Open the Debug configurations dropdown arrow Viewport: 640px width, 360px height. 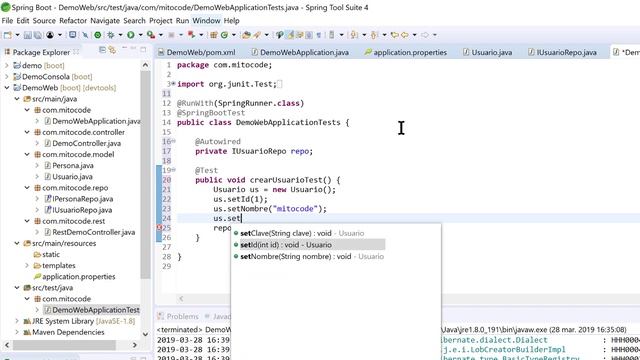click(x=120, y=35)
